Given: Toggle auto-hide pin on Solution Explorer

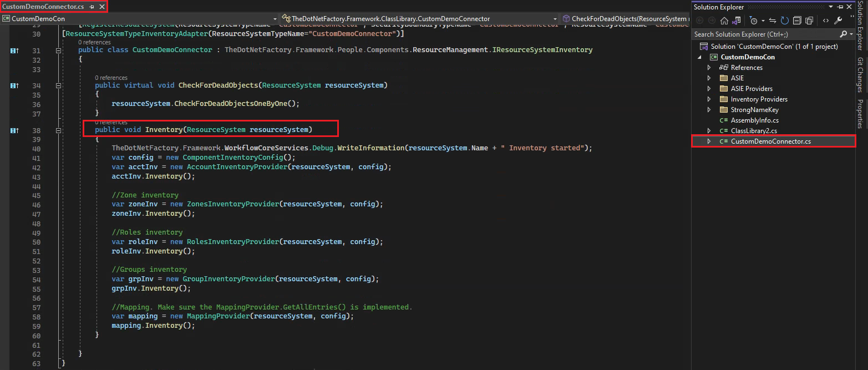Looking at the screenshot, I should 840,7.
